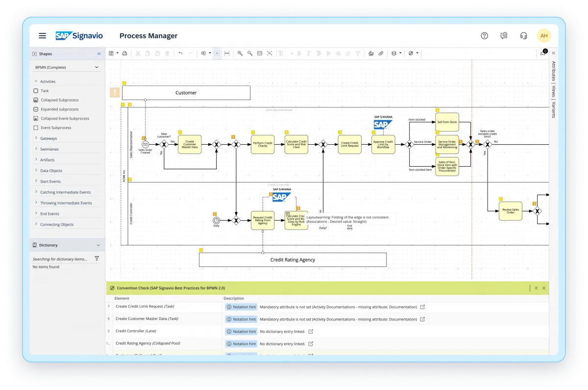
Task: Select the Task shape
Action: click(41, 91)
